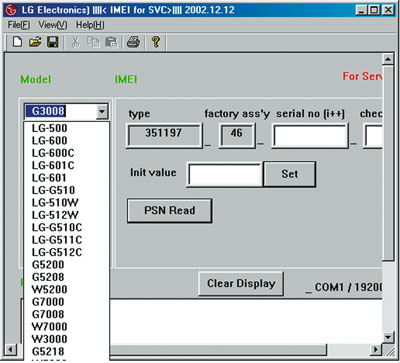Maximize the LG Electronics window
The width and height of the screenshot is (400, 363).
click(375, 10)
